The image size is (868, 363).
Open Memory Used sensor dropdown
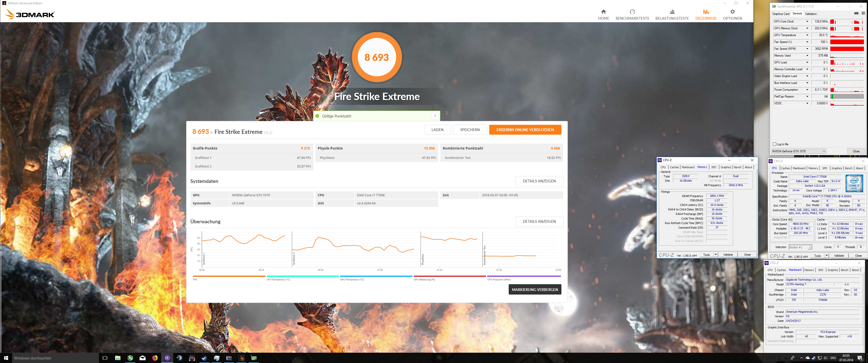pyautogui.click(x=807, y=56)
